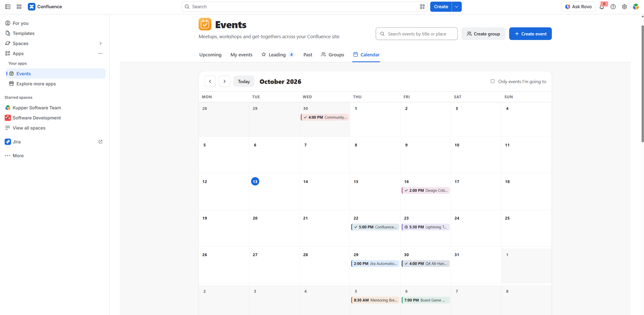
Task: Open the settings gear icon
Action: coord(624,7)
